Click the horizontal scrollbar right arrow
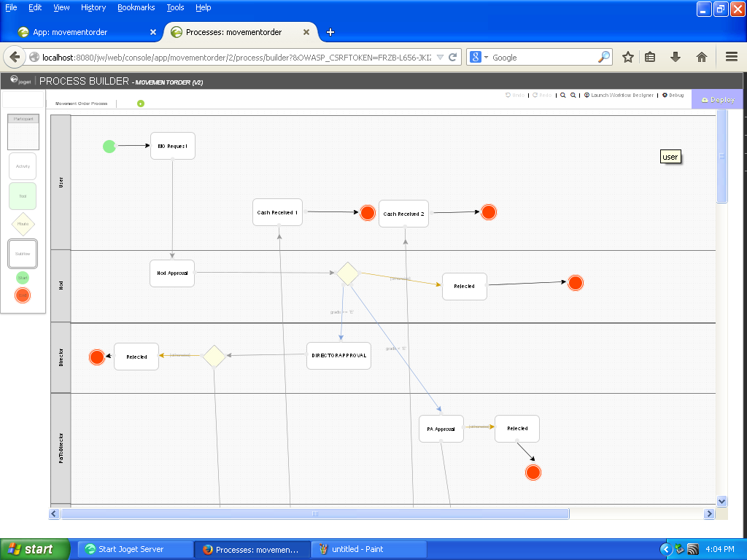 point(709,514)
